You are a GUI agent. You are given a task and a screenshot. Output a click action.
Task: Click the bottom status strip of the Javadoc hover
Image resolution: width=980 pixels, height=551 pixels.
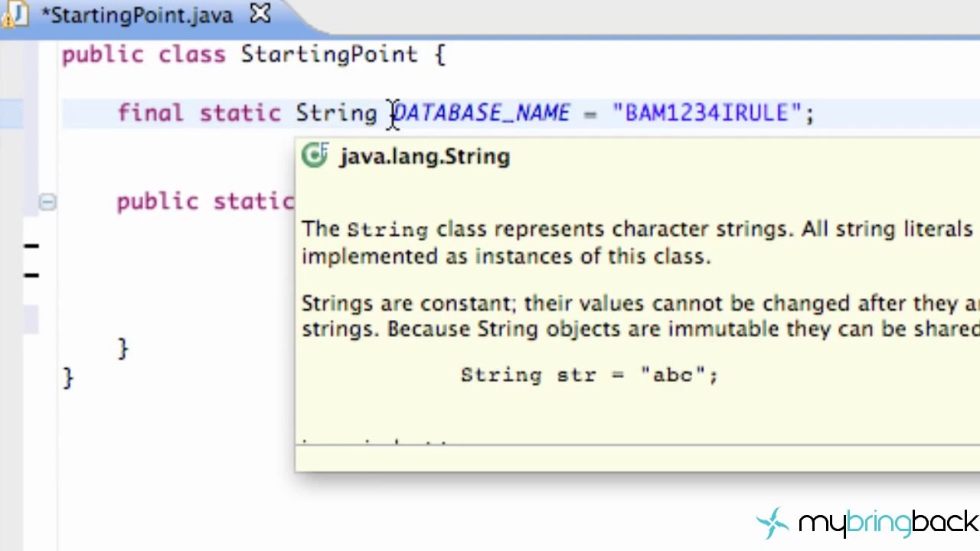pyautogui.click(x=637, y=458)
